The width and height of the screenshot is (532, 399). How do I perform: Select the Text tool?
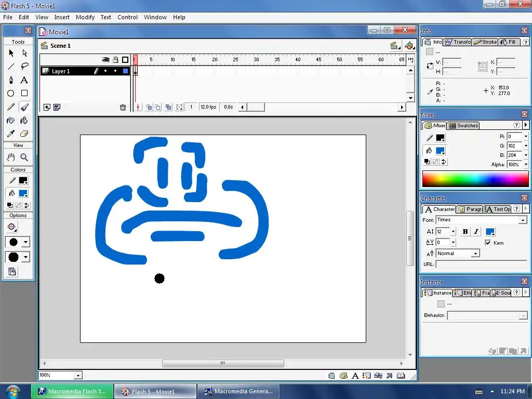pyautogui.click(x=24, y=79)
